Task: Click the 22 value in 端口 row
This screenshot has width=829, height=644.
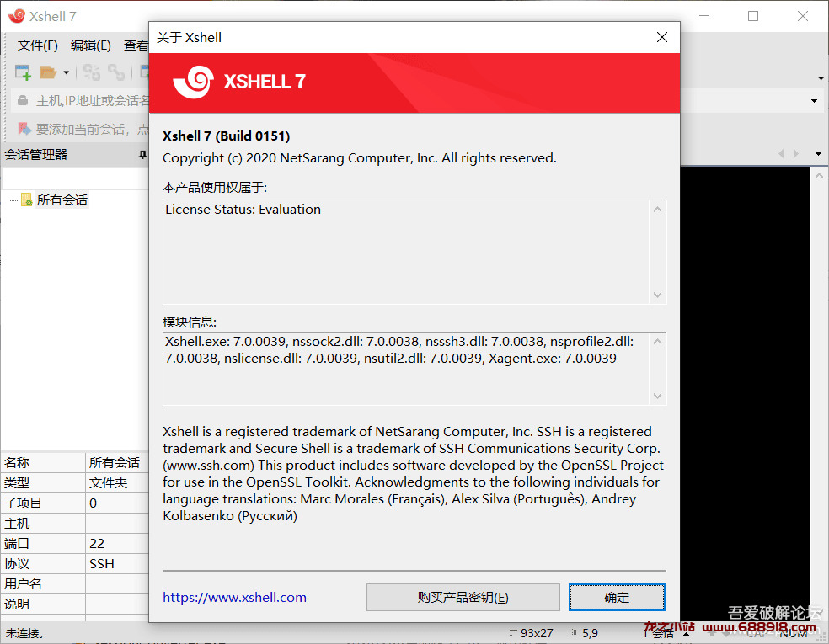Action: tap(97, 544)
